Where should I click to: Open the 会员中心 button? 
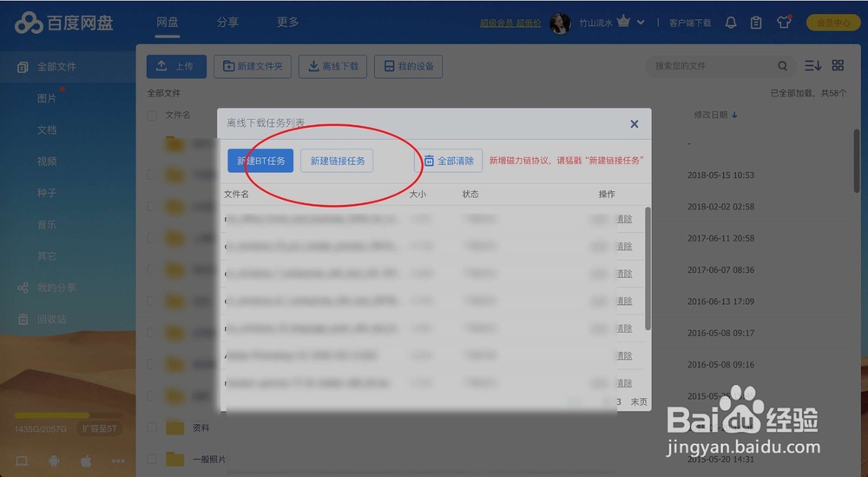click(x=833, y=23)
